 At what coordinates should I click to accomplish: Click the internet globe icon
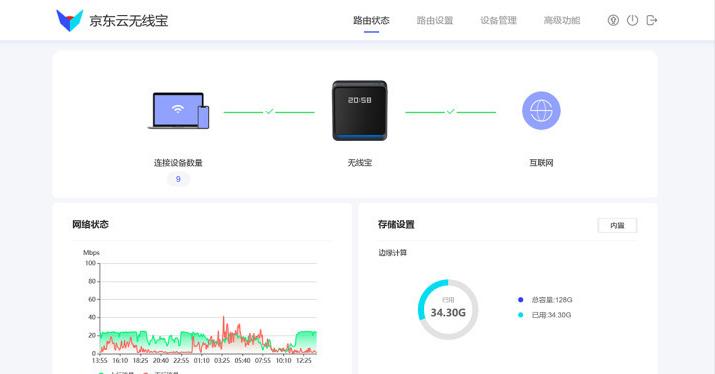click(x=541, y=110)
